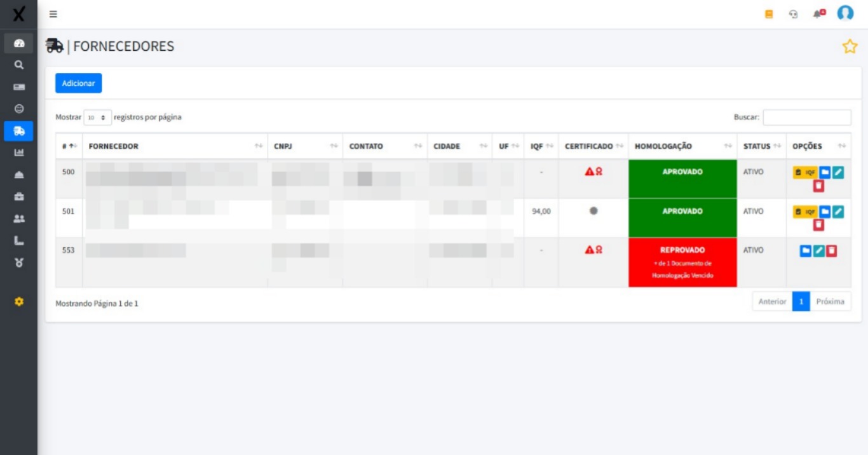868x455 pixels.
Task: Click the IQF button for supplier 500
Action: [x=804, y=172]
